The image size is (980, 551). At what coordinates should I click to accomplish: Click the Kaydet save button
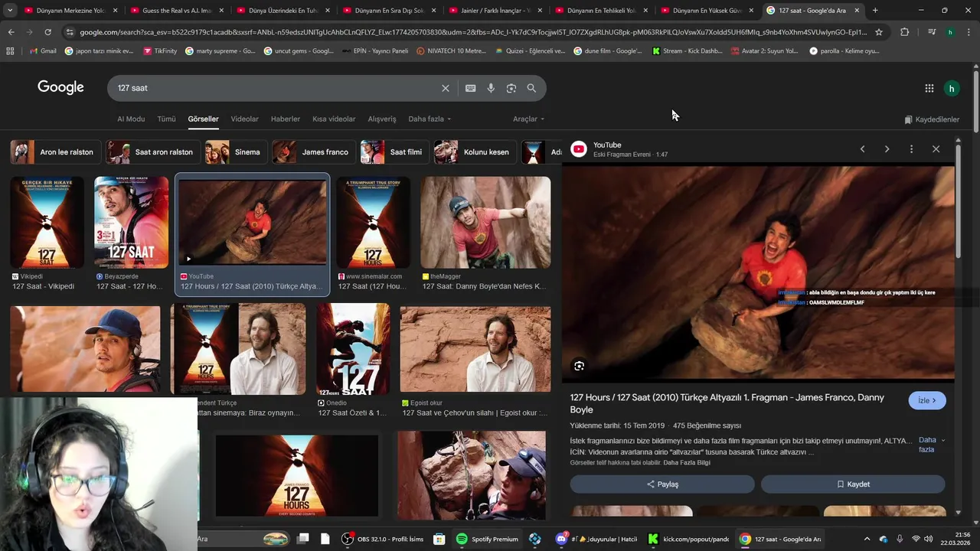[853, 484]
